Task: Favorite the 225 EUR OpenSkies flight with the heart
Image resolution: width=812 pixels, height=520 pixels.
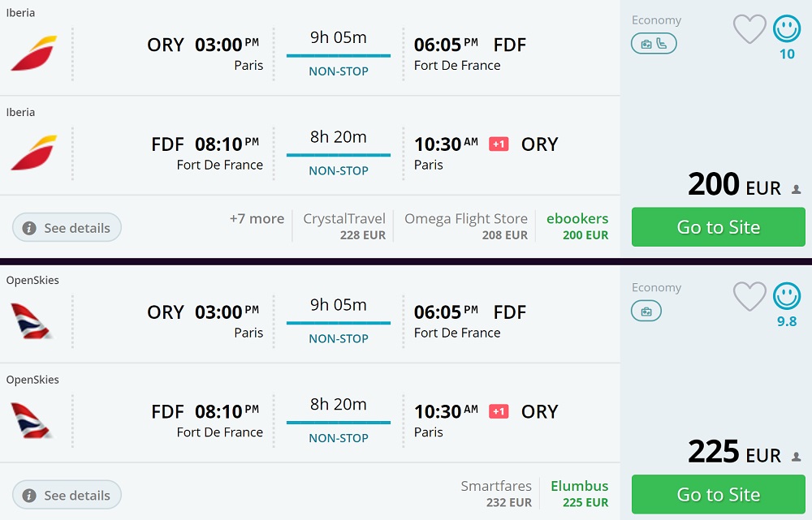Action: pos(749,297)
